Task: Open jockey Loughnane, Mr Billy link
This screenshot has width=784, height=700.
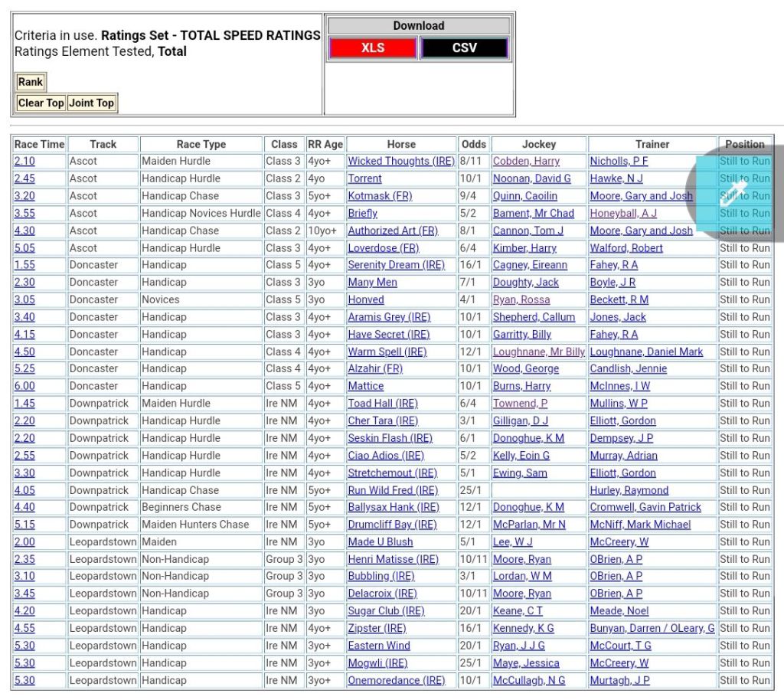Action: (538, 352)
